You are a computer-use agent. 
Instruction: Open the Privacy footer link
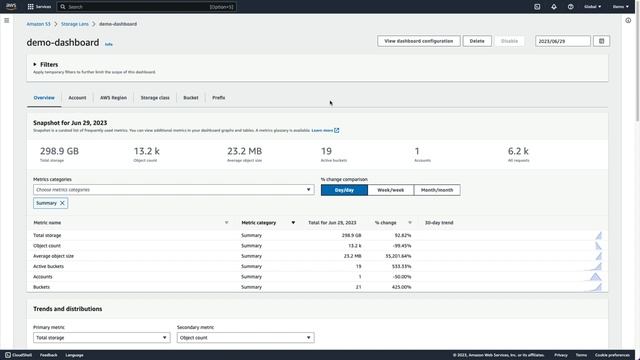(x=561, y=355)
